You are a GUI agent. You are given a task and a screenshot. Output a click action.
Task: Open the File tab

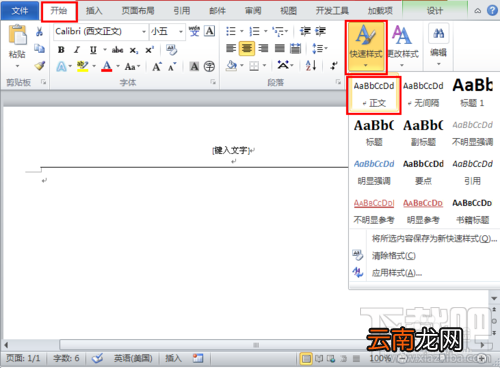click(20, 11)
